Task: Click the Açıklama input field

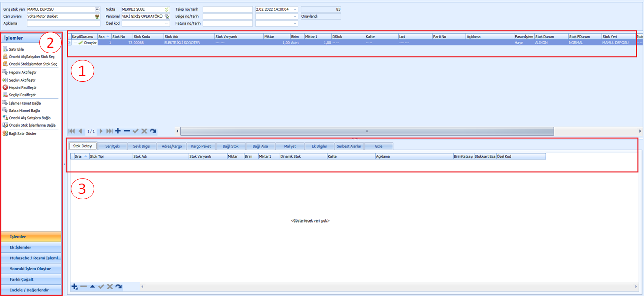Action: point(63,23)
